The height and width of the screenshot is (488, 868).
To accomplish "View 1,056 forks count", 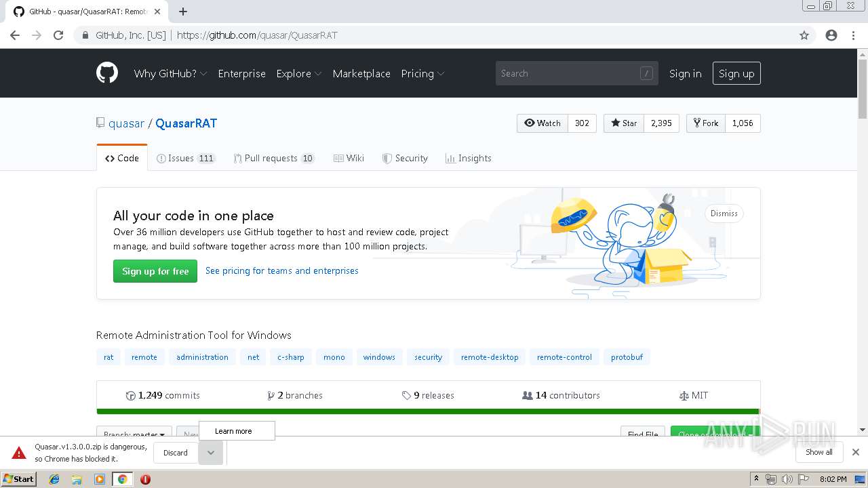I will click(x=743, y=123).
